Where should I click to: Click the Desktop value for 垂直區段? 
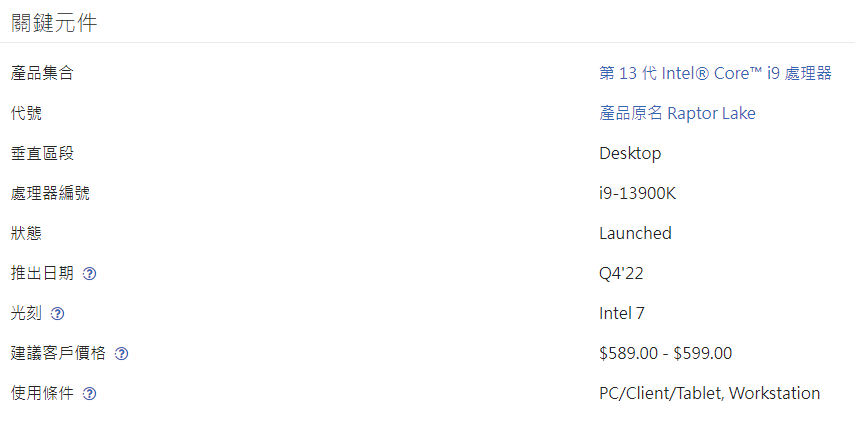point(630,154)
